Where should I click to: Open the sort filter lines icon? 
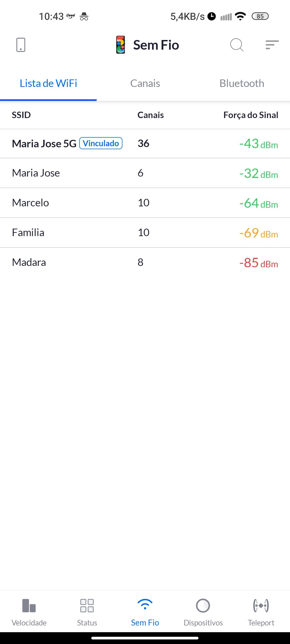point(272,45)
